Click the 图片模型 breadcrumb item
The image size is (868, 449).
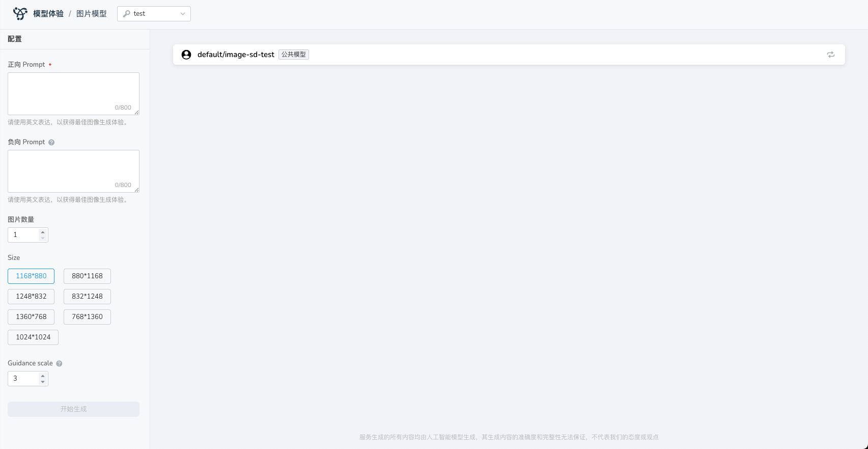point(92,14)
